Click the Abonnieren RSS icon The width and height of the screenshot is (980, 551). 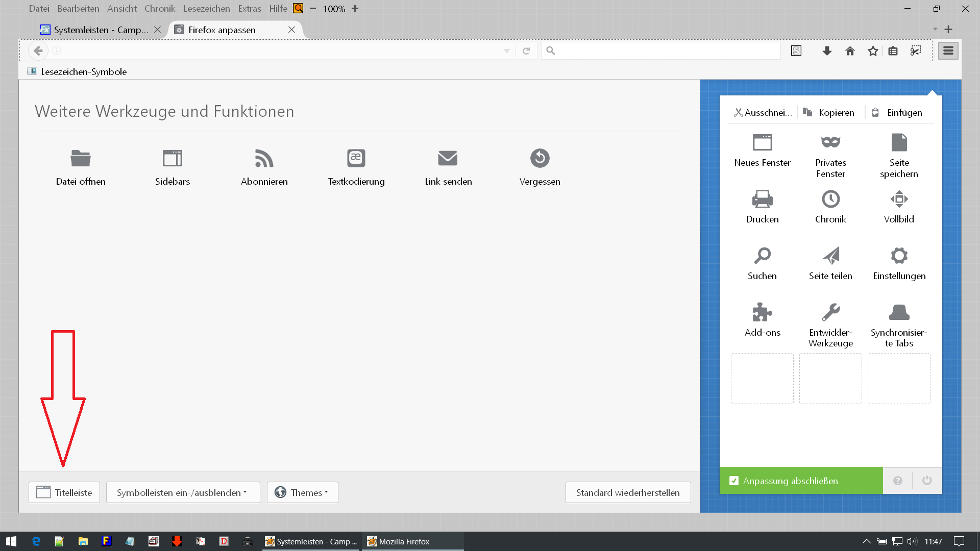[264, 158]
